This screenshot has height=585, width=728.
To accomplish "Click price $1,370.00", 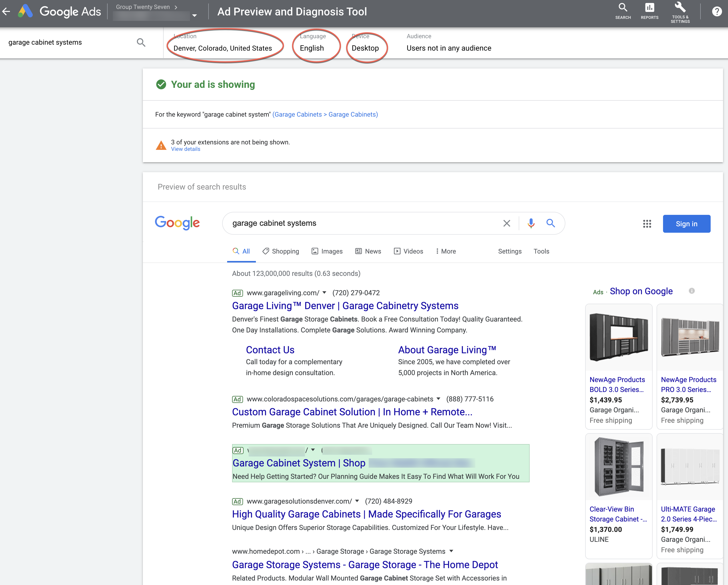I will coord(606,529).
